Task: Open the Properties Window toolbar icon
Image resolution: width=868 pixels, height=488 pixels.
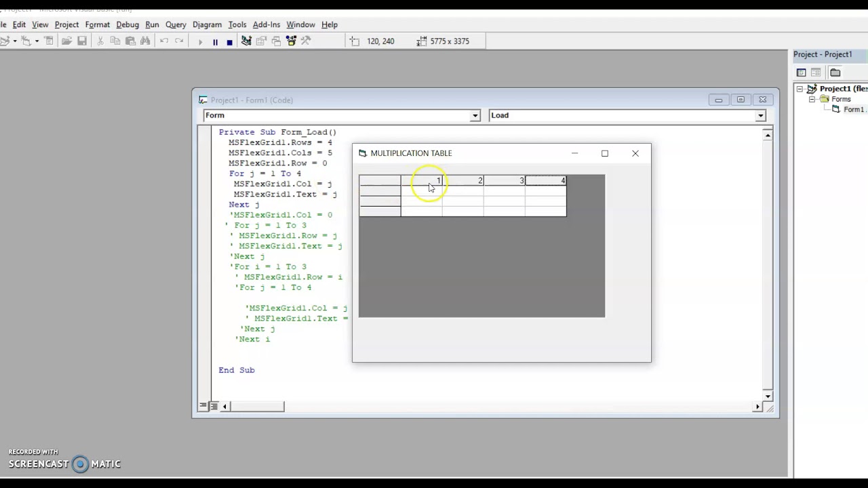Action: click(x=261, y=41)
